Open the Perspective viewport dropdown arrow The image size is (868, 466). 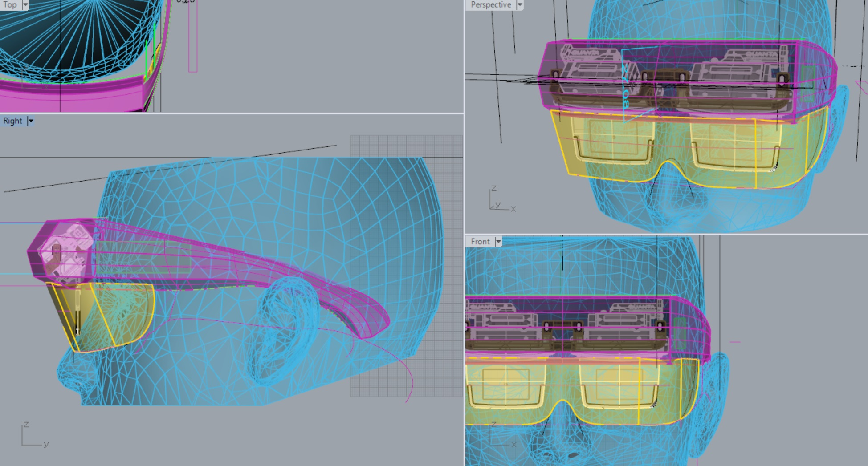click(x=519, y=5)
